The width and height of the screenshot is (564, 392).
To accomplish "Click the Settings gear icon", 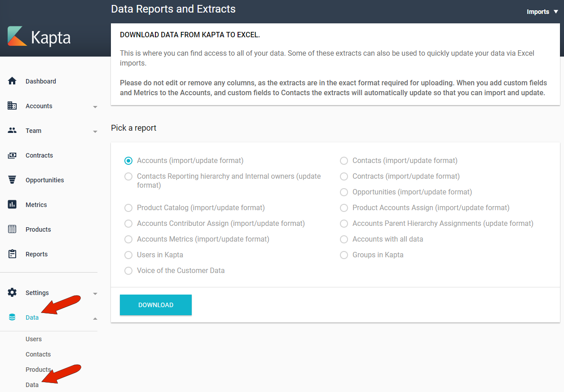I will click(x=12, y=293).
